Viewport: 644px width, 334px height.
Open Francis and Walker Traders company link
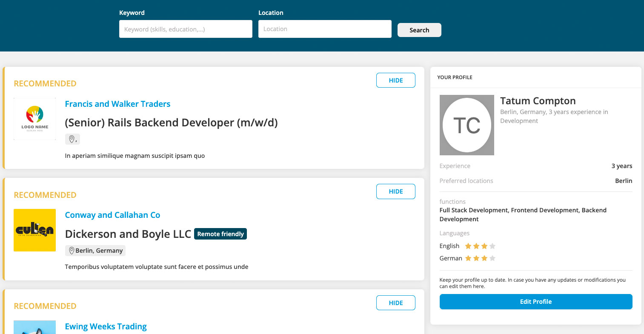tap(117, 104)
